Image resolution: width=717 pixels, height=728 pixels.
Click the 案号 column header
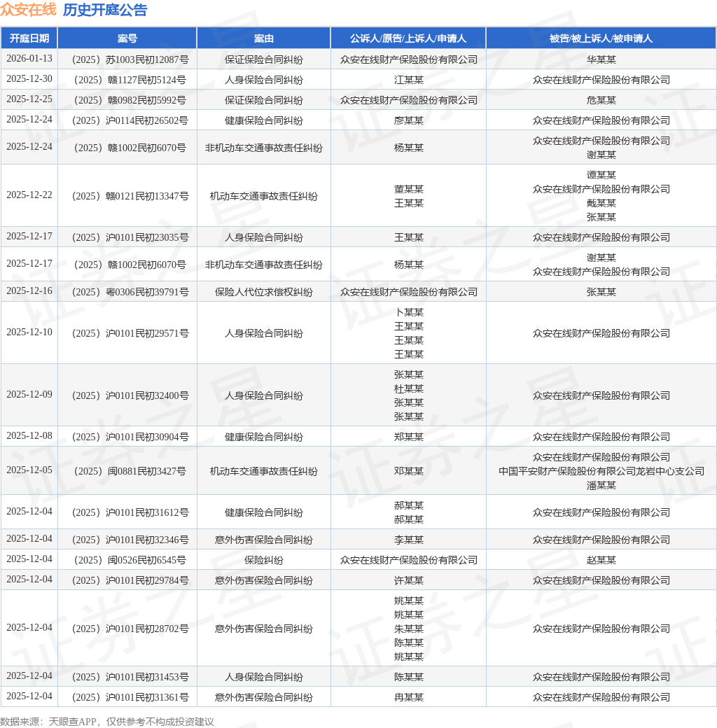(x=127, y=38)
